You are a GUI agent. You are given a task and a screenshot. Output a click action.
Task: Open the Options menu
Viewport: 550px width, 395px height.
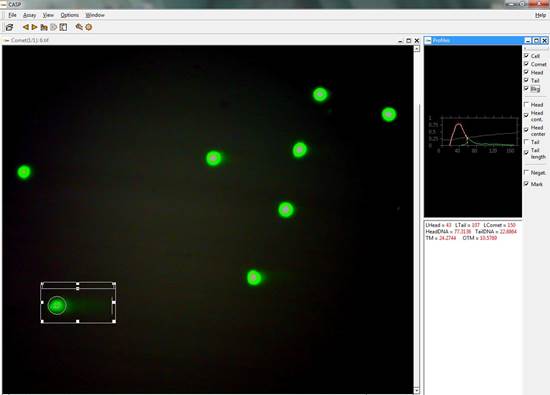point(69,15)
